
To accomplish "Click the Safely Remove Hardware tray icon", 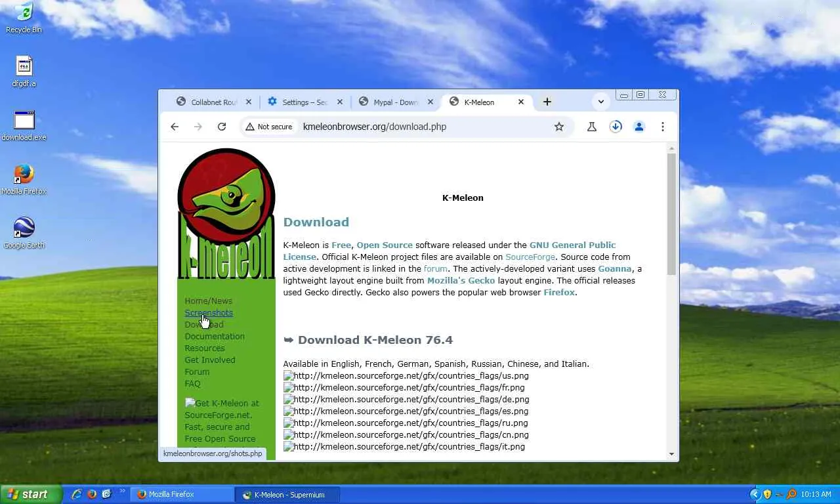I will pyautogui.click(x=779, y=494).
